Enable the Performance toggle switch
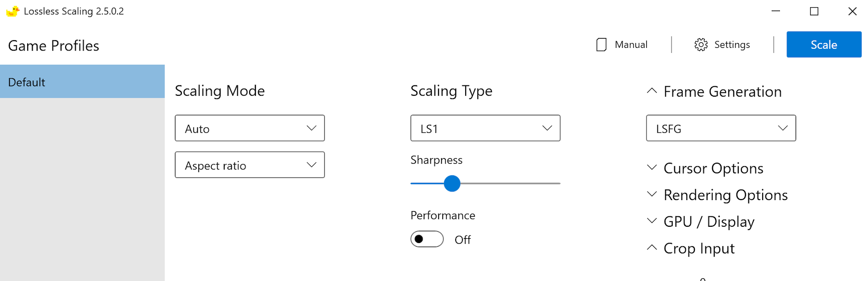 427,239
